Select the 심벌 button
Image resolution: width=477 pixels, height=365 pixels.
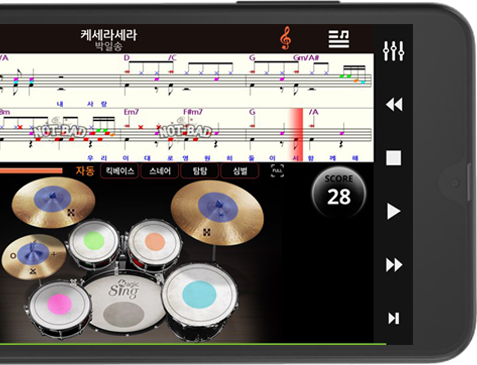tap(240, 171)
